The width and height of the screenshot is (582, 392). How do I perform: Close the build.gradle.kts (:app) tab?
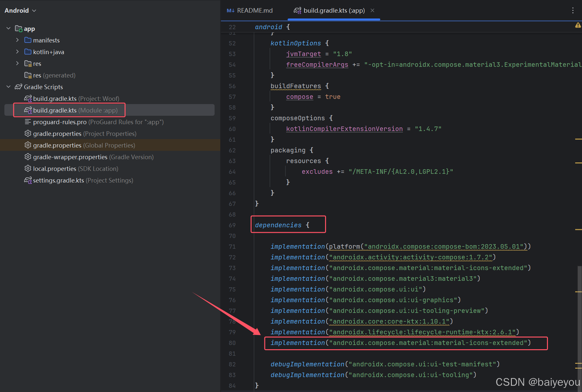pos(372,10)
